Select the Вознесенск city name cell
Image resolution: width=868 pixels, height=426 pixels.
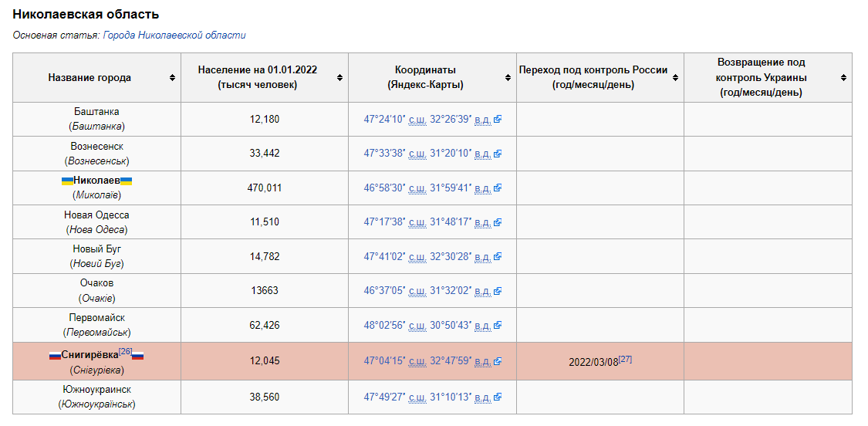[x=97, y=154]
